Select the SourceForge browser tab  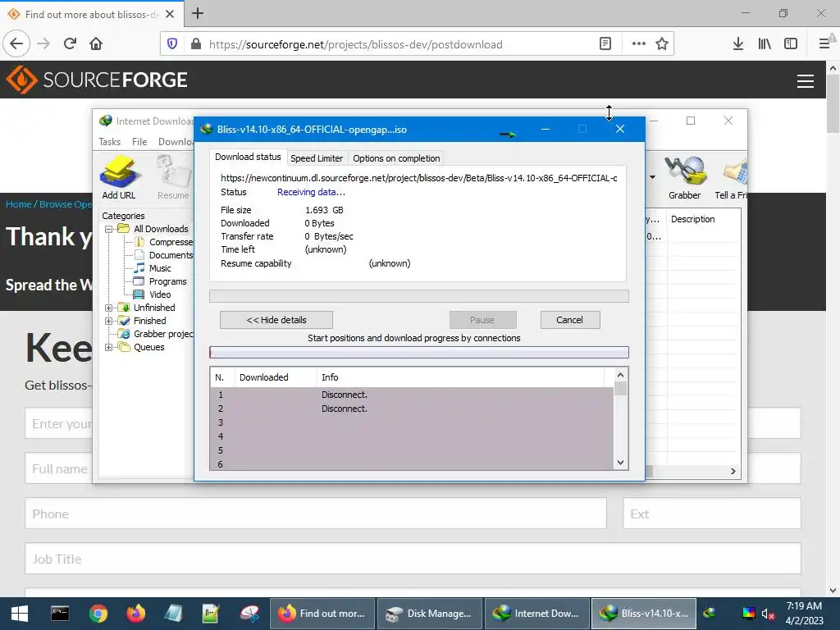(x=92, y=14)
